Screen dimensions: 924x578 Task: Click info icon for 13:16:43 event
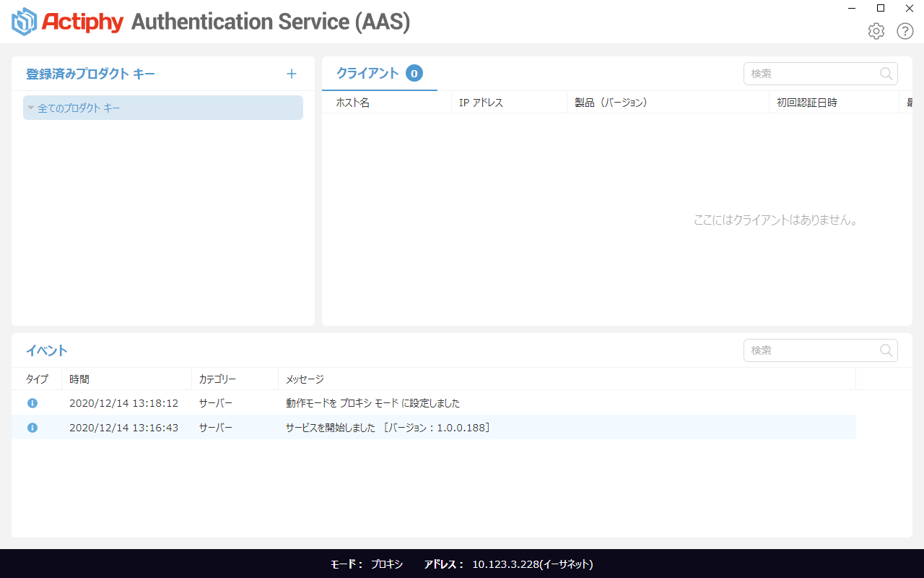tap(32, 428)
